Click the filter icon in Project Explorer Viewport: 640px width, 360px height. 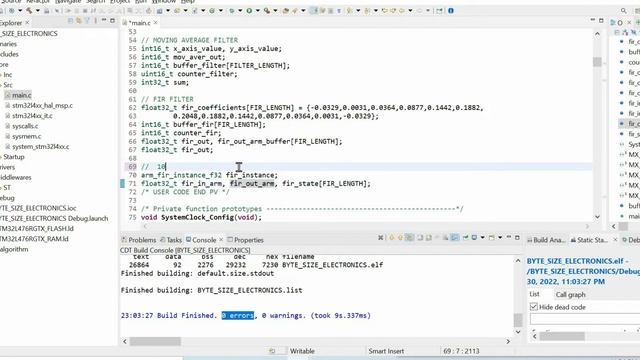[x=87, y=20]
